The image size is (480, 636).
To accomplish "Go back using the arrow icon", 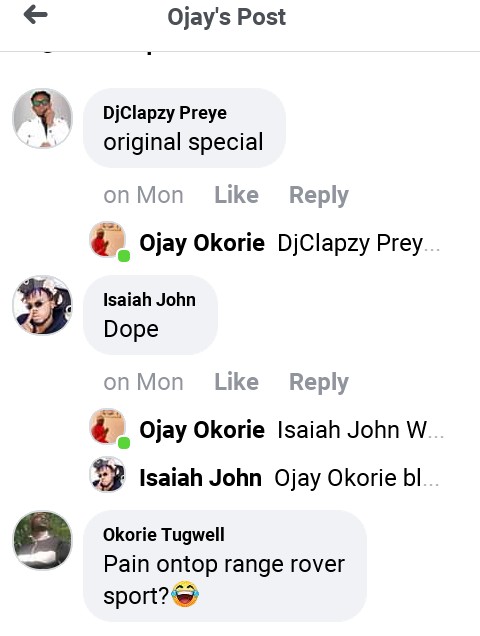I will pos(36,16).
